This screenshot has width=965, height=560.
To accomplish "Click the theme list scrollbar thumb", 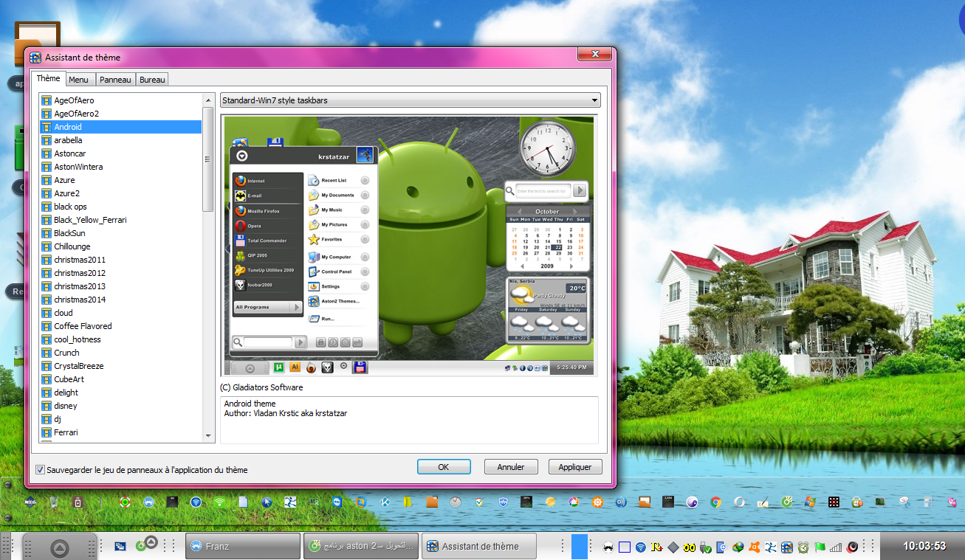I will (x=207, y=159).
